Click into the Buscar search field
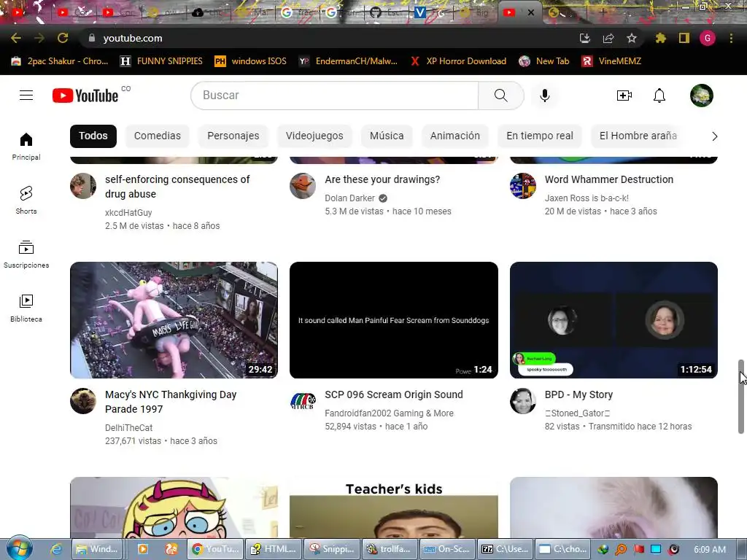Viewport: 747px width, 560px height. click(x=334, y=96)
